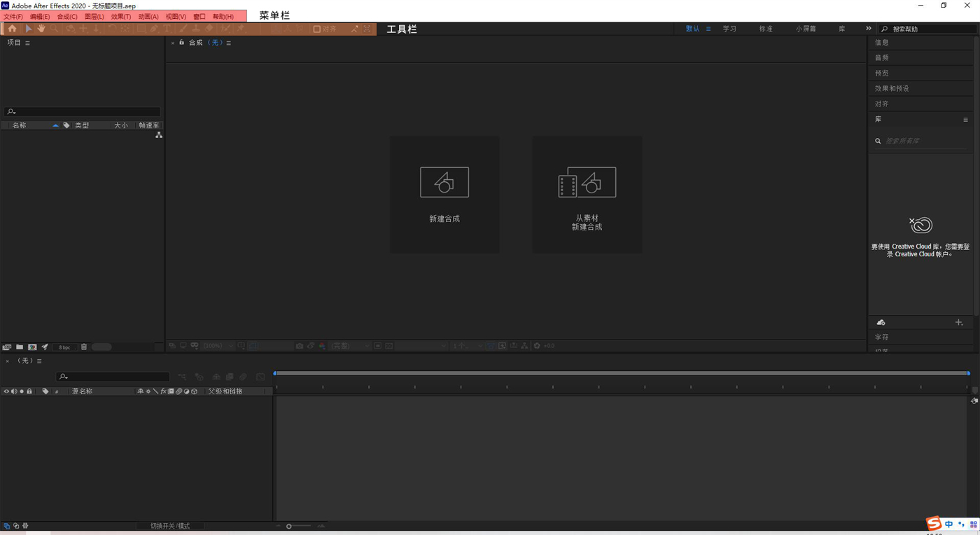
Task: Toggle the 切换开关/模式 switch button
Action: [x=170, y=526]
